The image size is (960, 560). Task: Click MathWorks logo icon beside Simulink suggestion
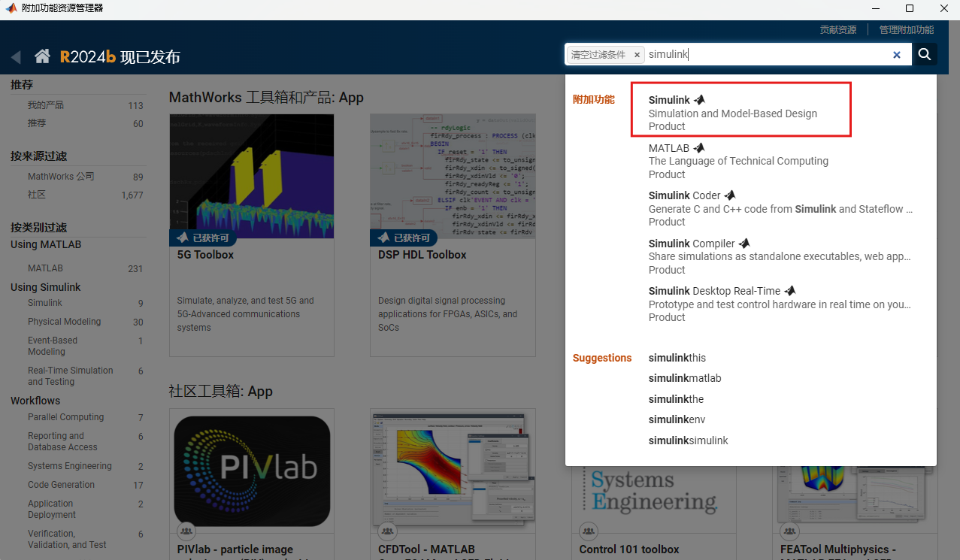700,100
